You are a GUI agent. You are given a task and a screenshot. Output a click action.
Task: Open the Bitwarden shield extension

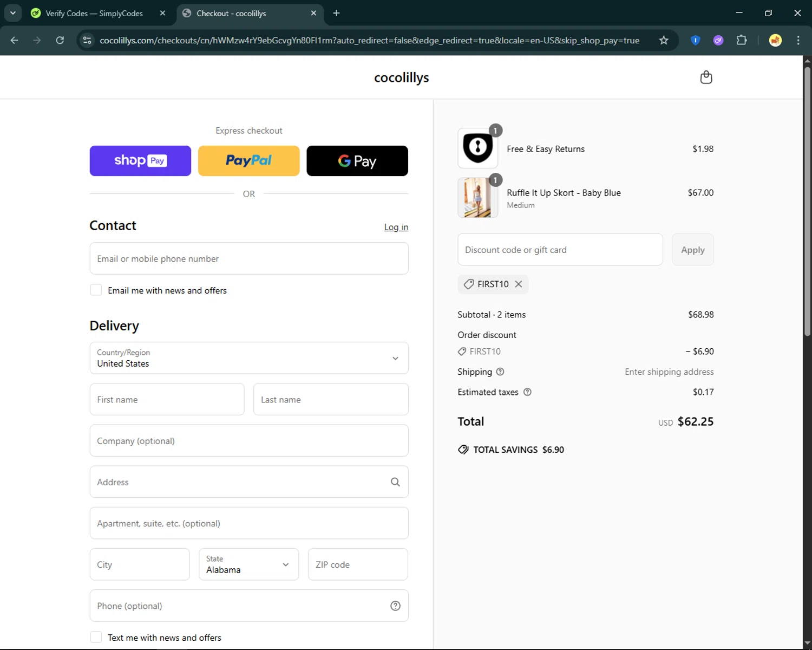(x=696, y=40)
